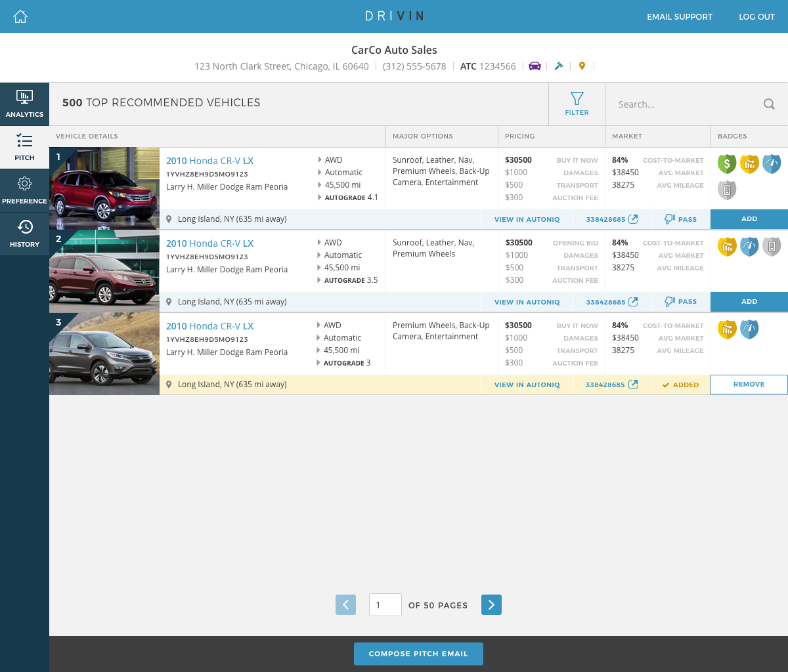Click the blue gauge badge on vehicle 2

tap(749, 247)
